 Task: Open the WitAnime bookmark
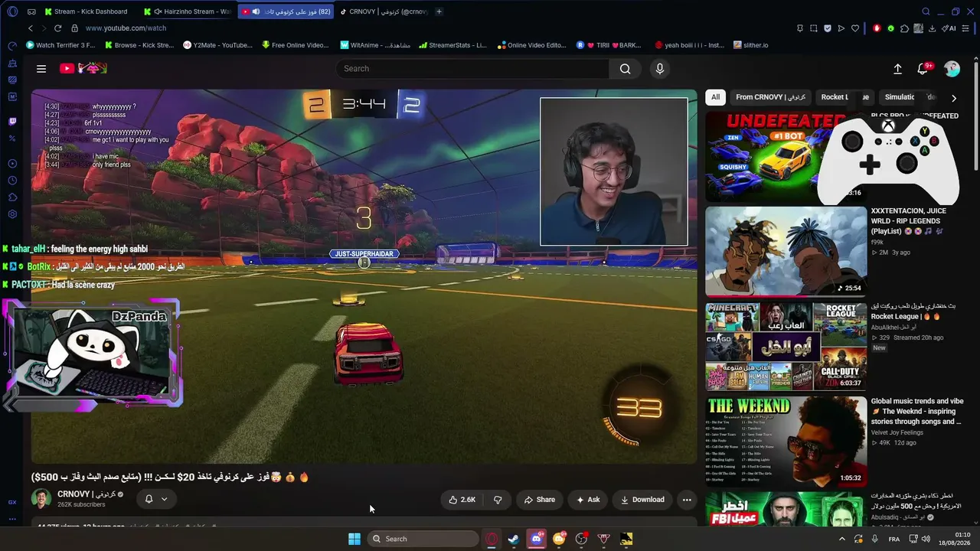coord(375,45)
